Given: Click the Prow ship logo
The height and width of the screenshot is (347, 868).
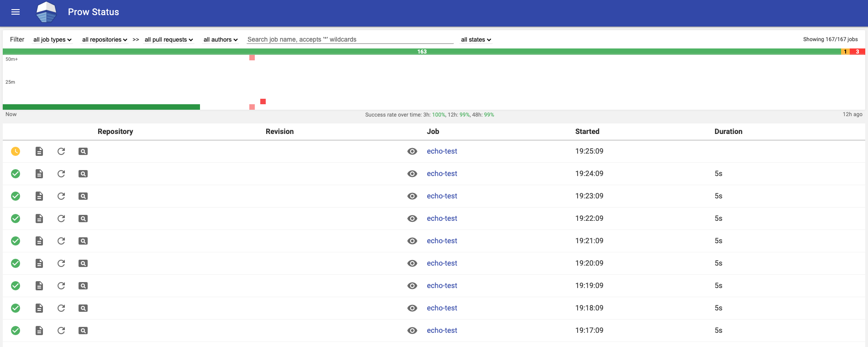Looking at the screenshot, I should [46, 12].
